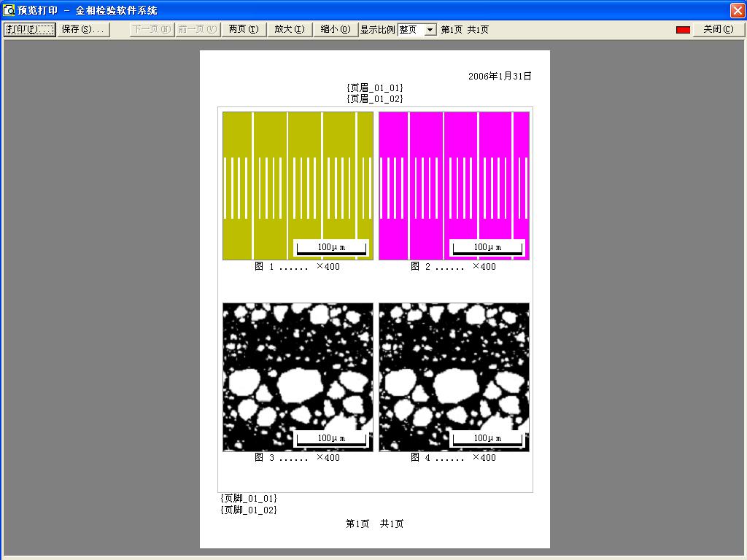Click the 前一页 (Previous page) button
Image resolution: width=747 pixels, height=560 pixels.
(x=197, y=29)
